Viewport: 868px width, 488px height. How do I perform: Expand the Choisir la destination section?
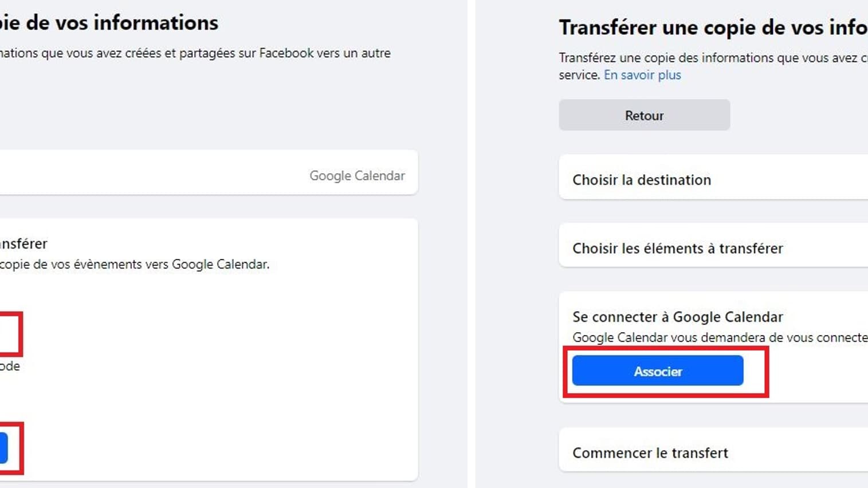[713, 179]
